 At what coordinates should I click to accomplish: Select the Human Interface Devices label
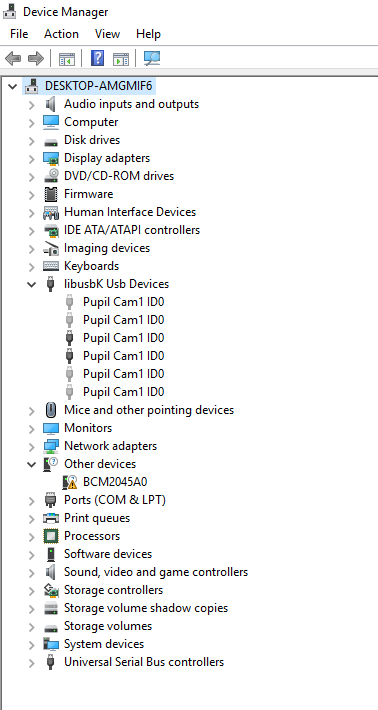point(130,212)
